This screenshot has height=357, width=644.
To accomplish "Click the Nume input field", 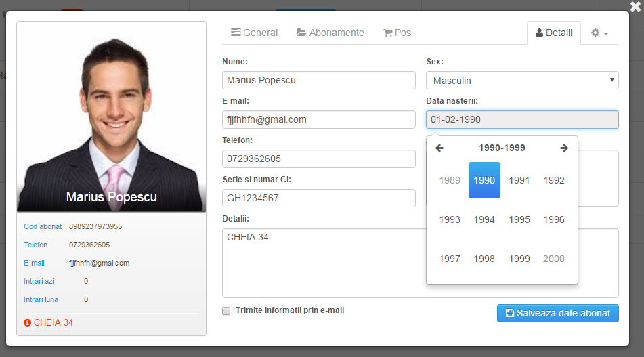I will (x=319, y=80).
